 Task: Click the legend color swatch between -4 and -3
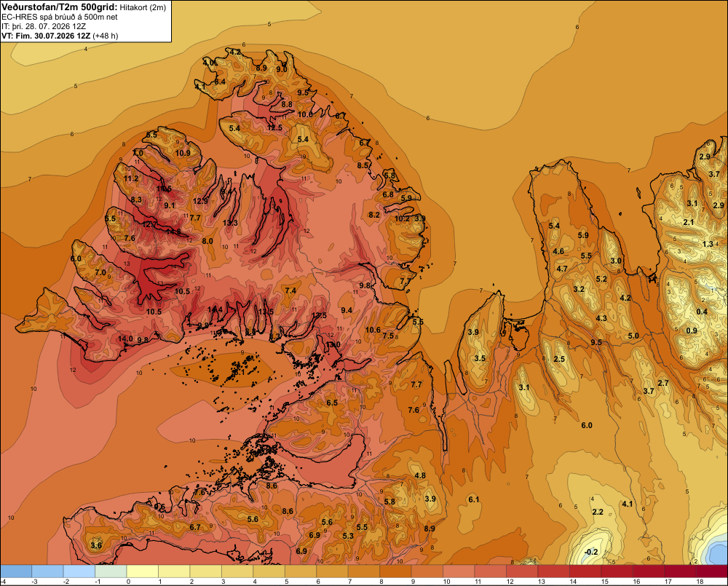tap(16, 571)
